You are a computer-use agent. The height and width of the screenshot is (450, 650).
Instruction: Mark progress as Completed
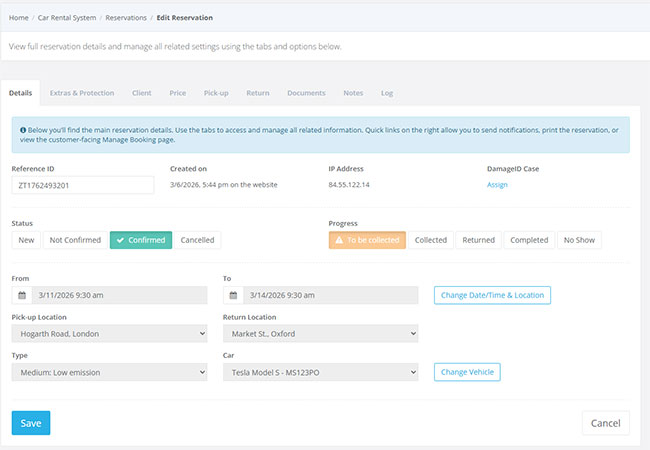(529, 240)
